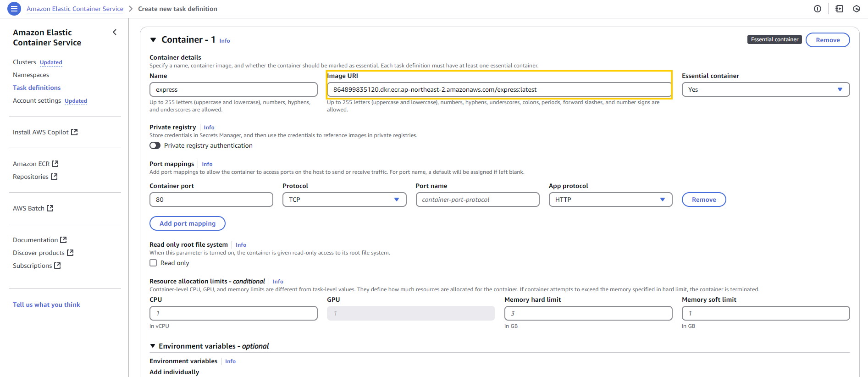This screenshot has width=868, height=377.
Task: Open Install AWS Copilot link
Action: [41, 132]
